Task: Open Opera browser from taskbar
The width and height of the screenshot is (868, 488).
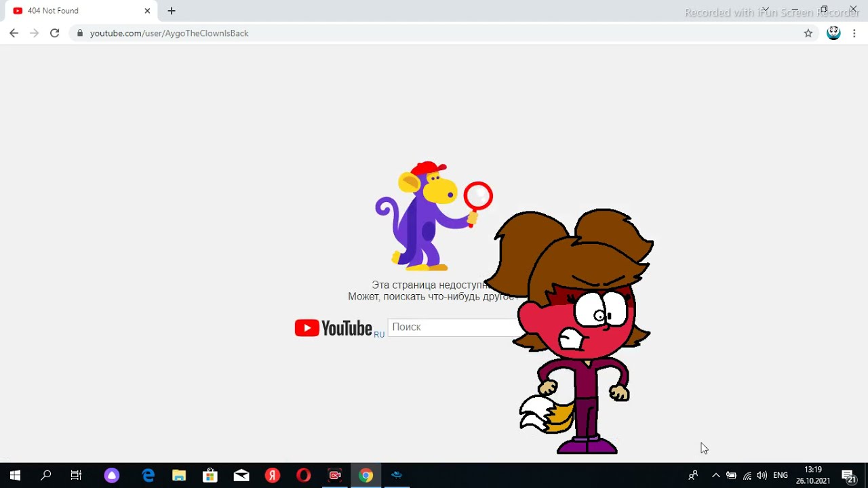Action: 304,475
